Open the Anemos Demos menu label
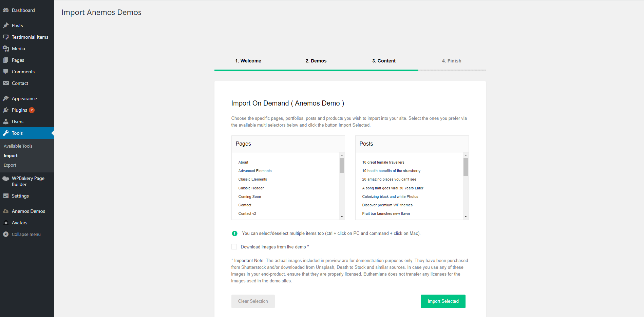Screen dimensions: 644x317 [x=29, y=211]
